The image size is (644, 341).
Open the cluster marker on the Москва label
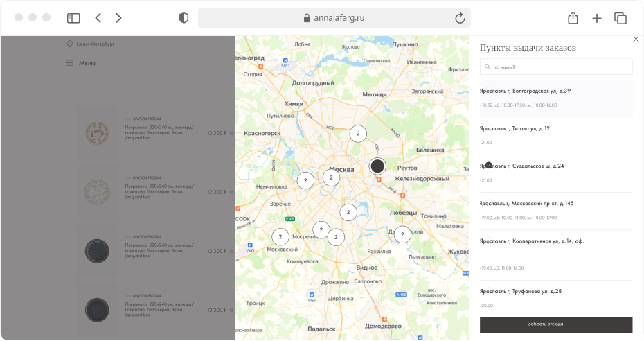pyautogui.click(x=331, y=177)
